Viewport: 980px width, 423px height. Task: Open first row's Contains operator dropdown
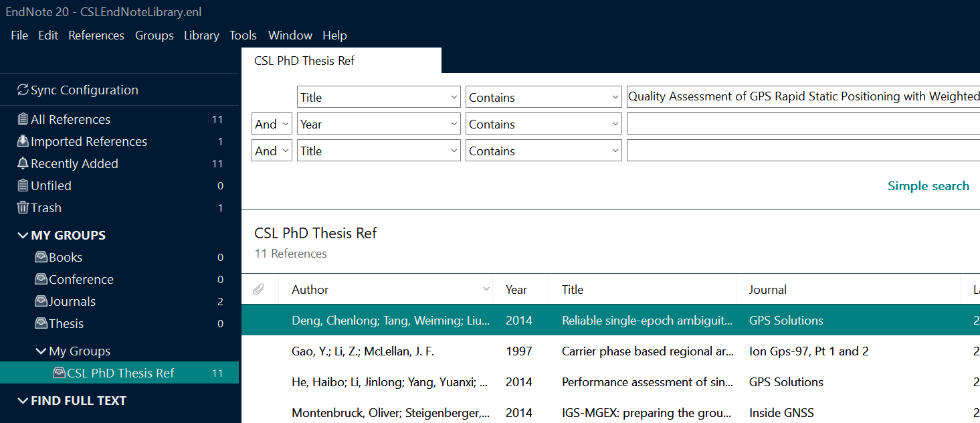click(544, 97)
